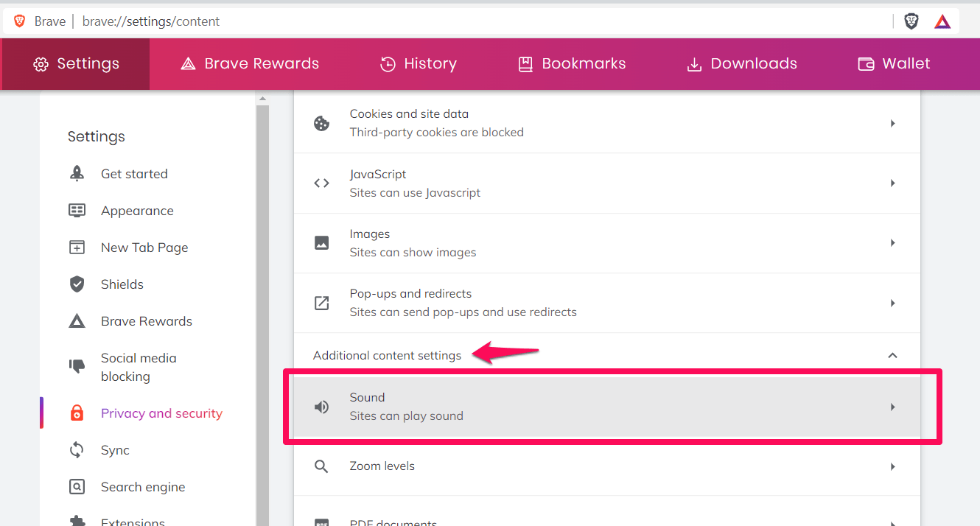
Task: Switch to the Downloads tab
Action: [x=741, y=64]
